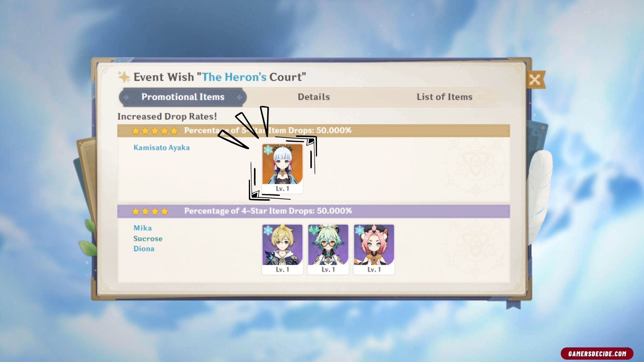Screen dimensions: 644x362
Task: Click the Kamisato Ayaka character portrait
Action: pyautogui.click(x=282, y=169)
